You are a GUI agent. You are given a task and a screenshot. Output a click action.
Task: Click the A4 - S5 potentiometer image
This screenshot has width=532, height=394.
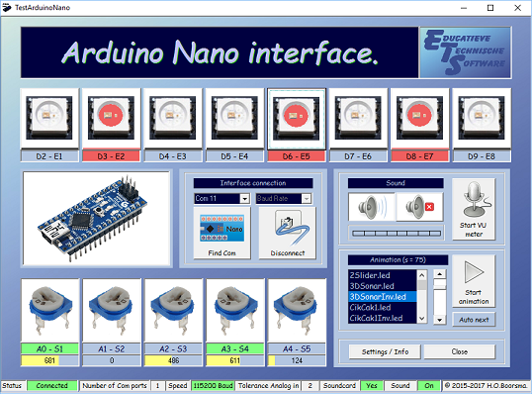click(x=297, y=310)
